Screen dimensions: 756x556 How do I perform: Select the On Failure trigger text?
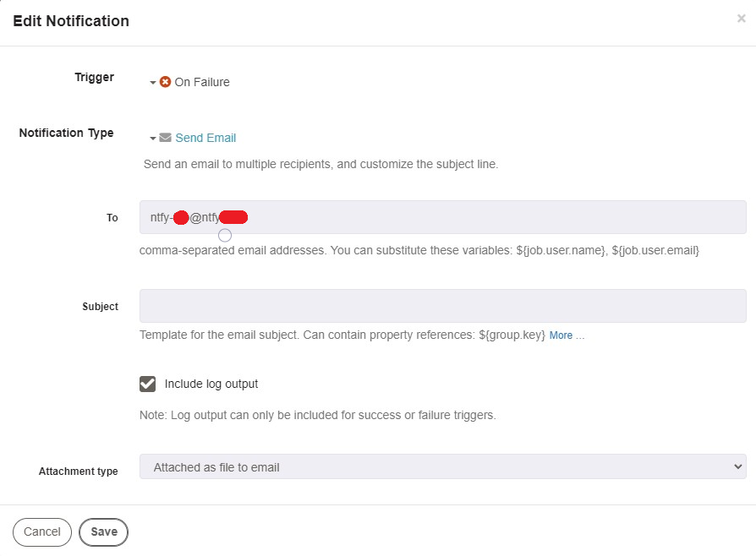[x=202, y=82]
